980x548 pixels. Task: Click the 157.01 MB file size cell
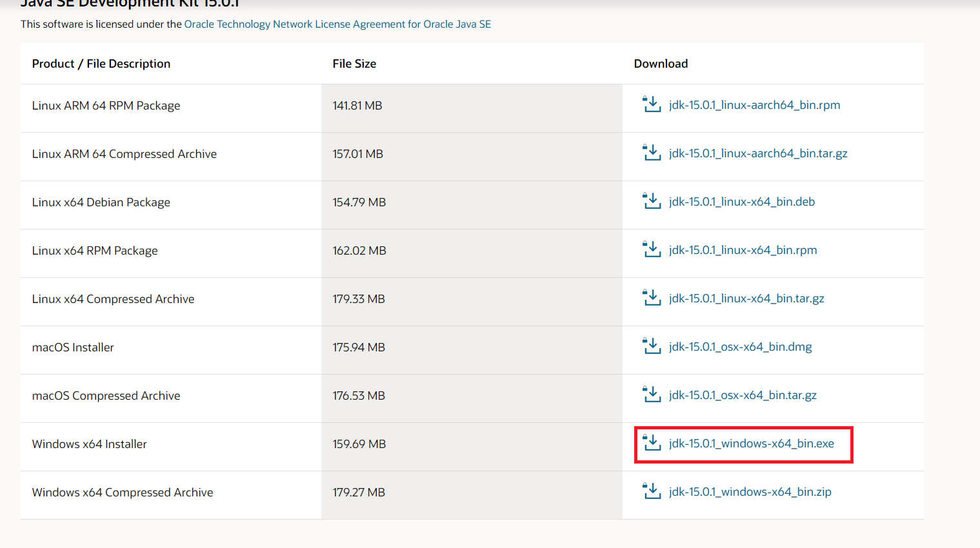(x=472, y=157)
